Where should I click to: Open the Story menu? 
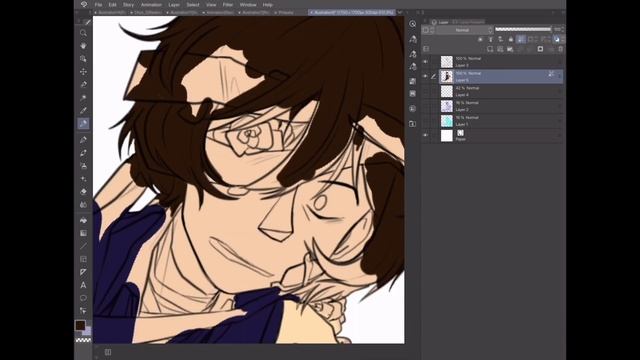[x=128, y=5]
